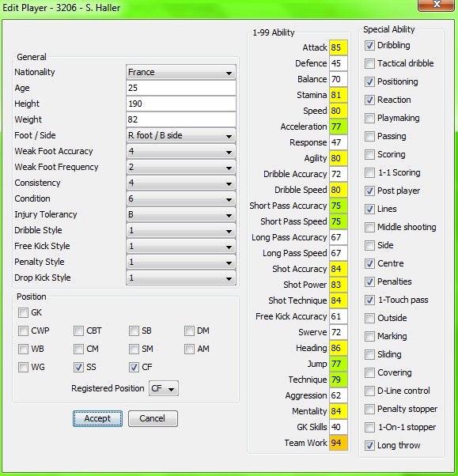Uncheck the Long throw ability
The height and width of the screenshot is (476, 458).
(x=369, y=445)
